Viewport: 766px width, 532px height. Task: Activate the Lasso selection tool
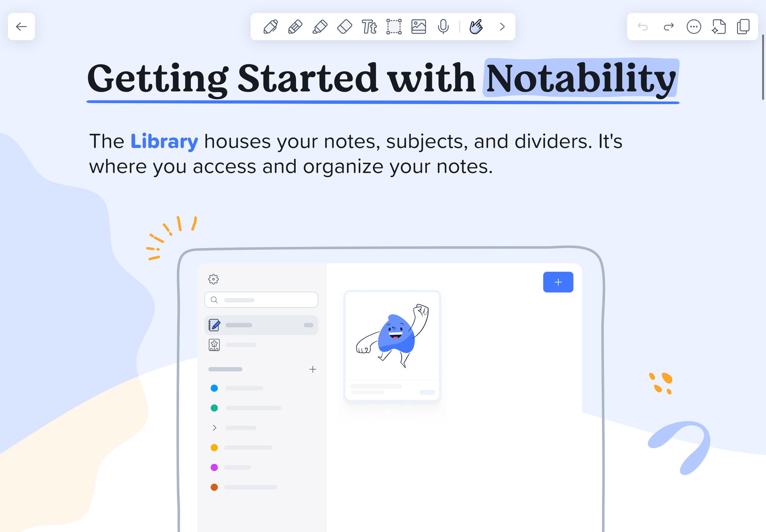pos(394,27)
